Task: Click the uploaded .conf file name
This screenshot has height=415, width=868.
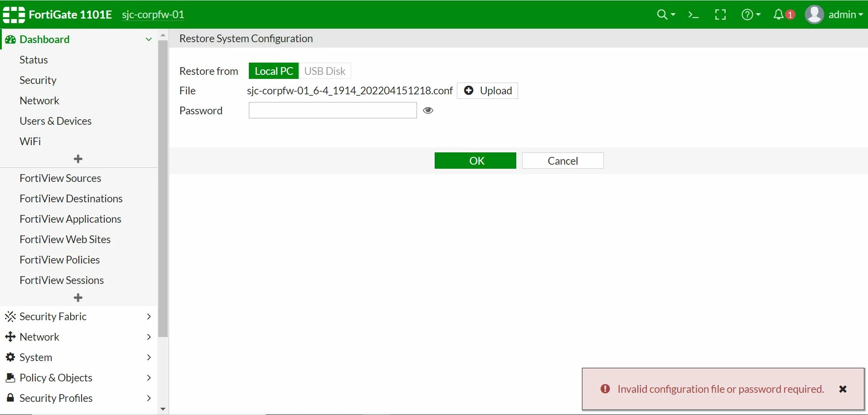Action: (x=349, y=91)
